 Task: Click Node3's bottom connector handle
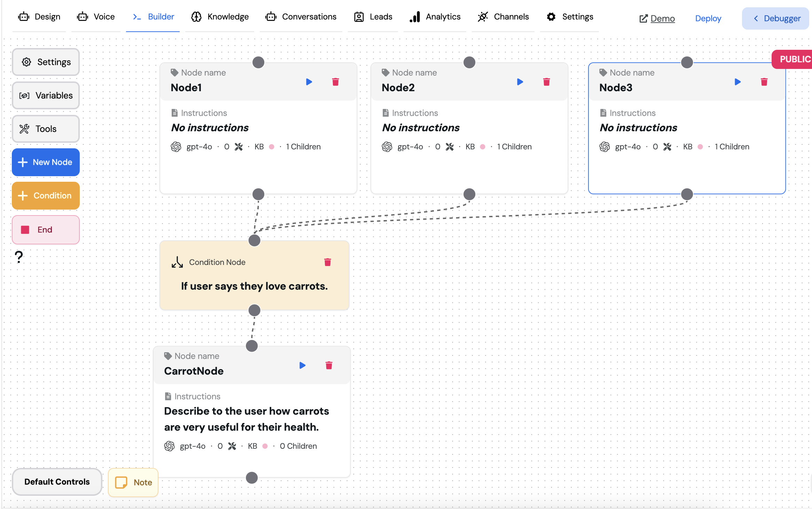coord(687,194)
